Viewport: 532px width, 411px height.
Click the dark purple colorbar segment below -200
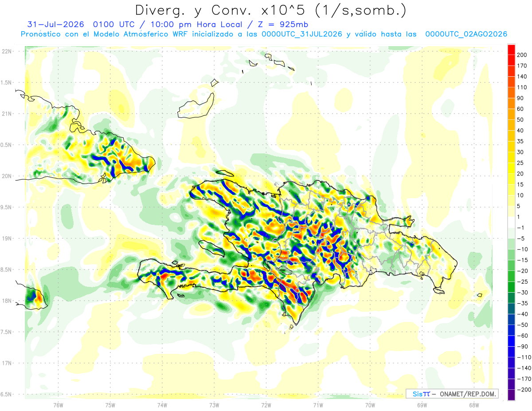[511, 395]
